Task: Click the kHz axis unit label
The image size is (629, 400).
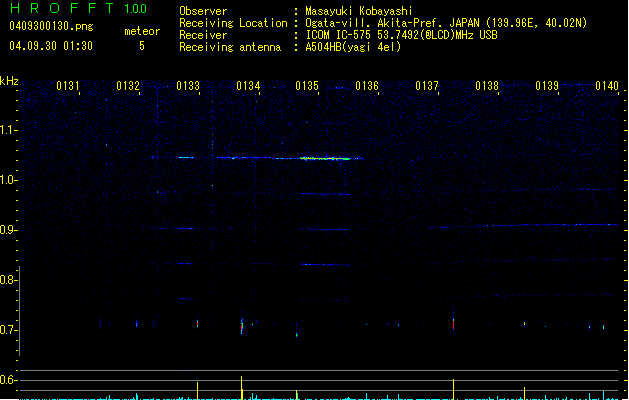Action: (9, 81)
